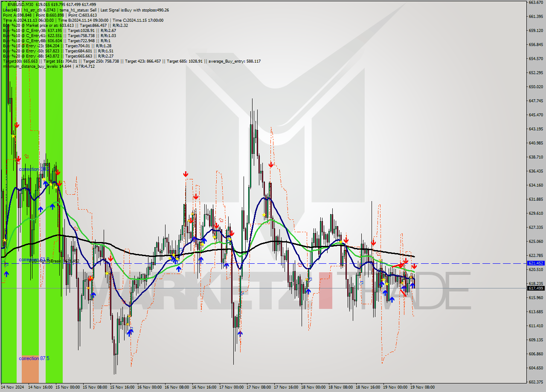Click the BNBUSD,M30 symbol title text
The height and width of the screenshot is (392, 546).
tap(20, 4)
